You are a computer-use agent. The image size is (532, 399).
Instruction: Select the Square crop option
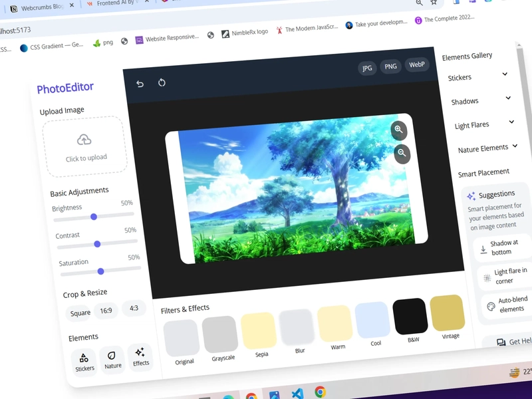point(80,313)
